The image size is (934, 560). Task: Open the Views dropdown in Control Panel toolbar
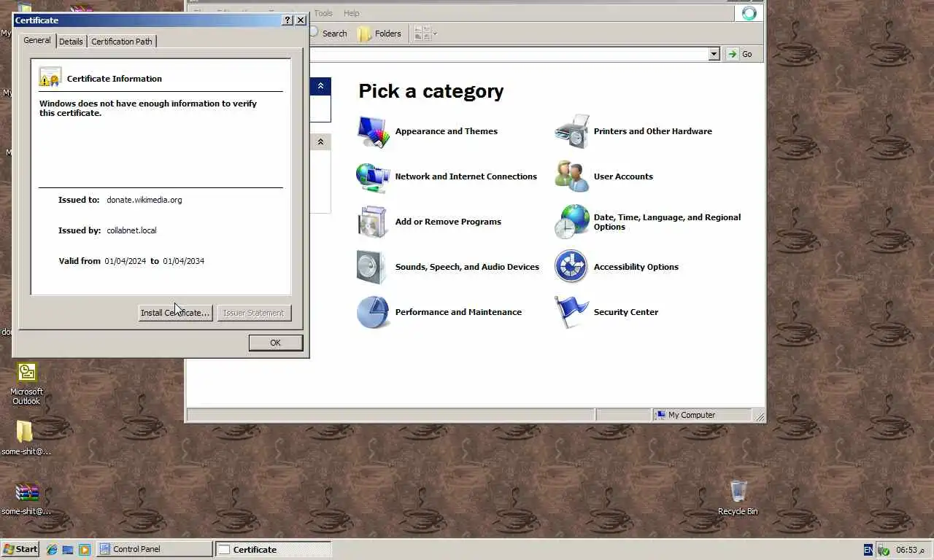[x=425, y=34]
